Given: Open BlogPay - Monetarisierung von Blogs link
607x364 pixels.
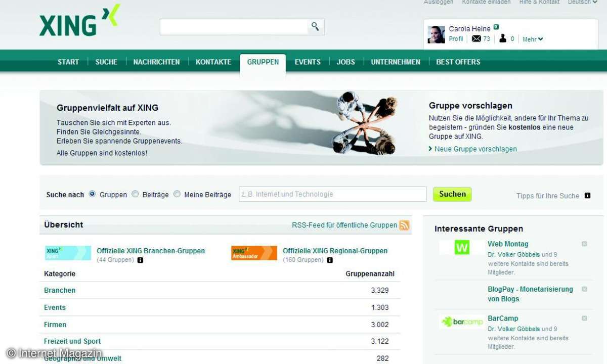Looking at the screenshot, I should [x=530, y=294].
